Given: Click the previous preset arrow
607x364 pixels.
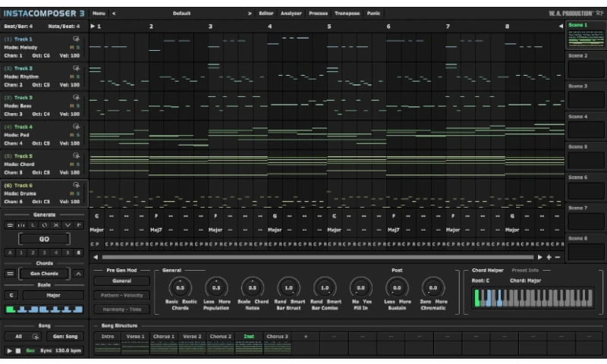Looking at the screenshot, I should tap(114, 14).
